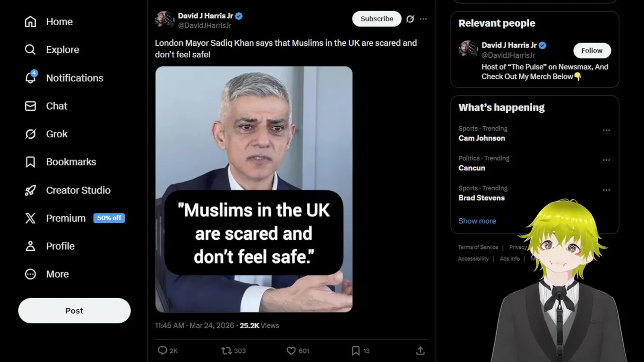Go to Explore search page
This screenshot has width=644, height=362.
point(31,50)
